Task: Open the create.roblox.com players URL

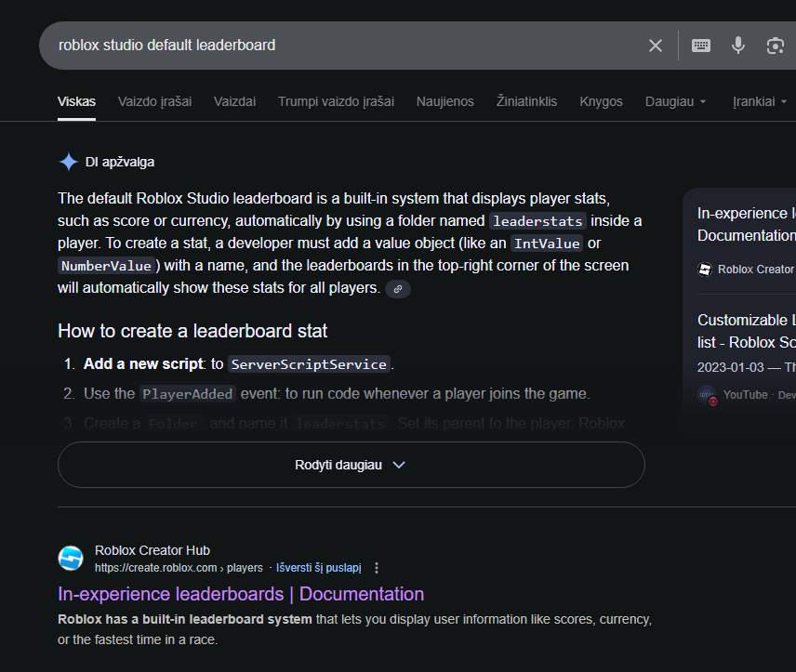Action: [179, 568]
